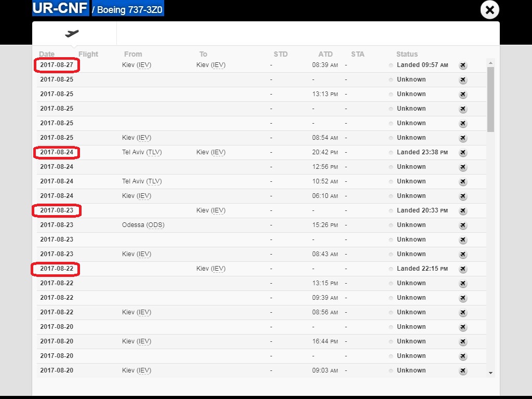Click plane icon for 16:44 PM departure row
Viewport: 532px width, 399px height.
[x=463, y=342]
